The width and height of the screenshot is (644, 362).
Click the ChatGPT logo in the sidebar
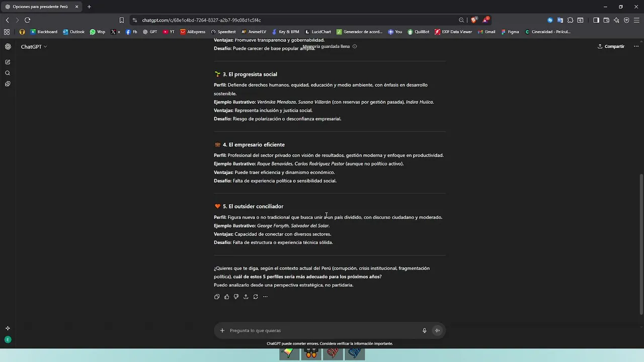pos(8,46)
